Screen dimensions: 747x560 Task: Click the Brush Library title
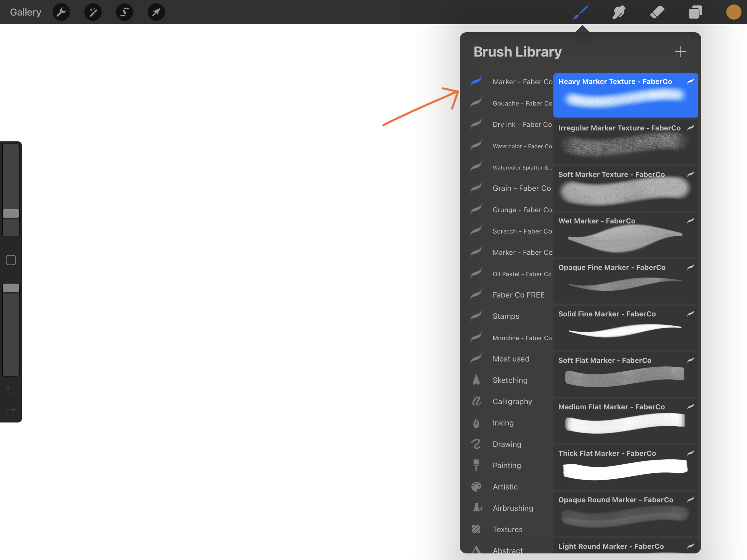click(517, 52)
